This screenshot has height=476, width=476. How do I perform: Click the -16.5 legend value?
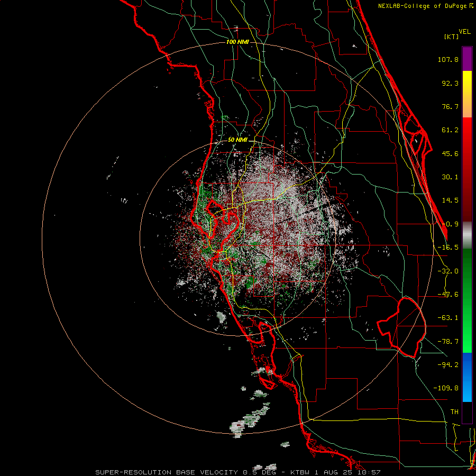click(448, 248)
